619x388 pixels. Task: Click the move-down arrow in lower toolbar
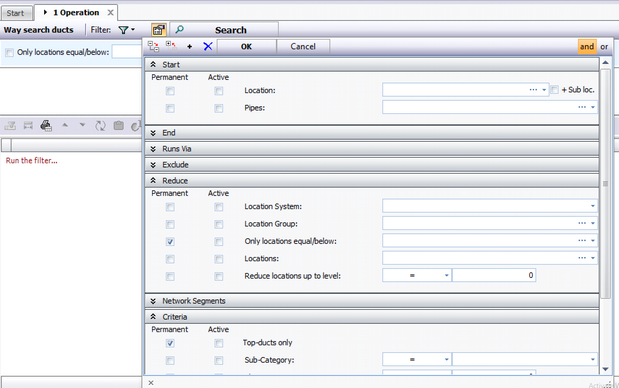coord(82,125)
